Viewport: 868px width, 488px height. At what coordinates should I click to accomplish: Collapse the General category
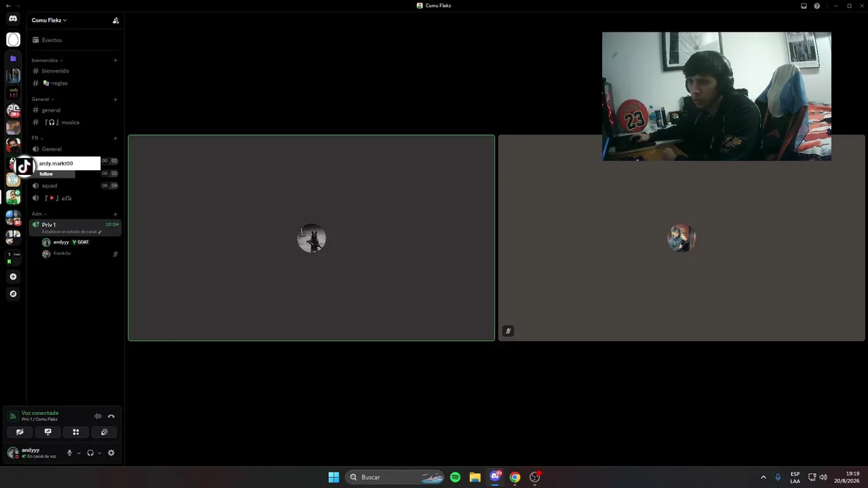click(x=43, y=100)
